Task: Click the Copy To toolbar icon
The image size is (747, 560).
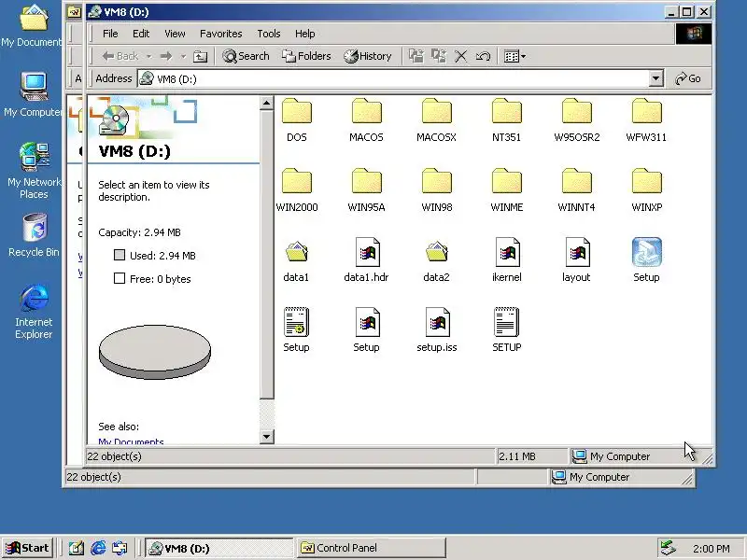Action: pyautogui.click(x=438, y=56)
